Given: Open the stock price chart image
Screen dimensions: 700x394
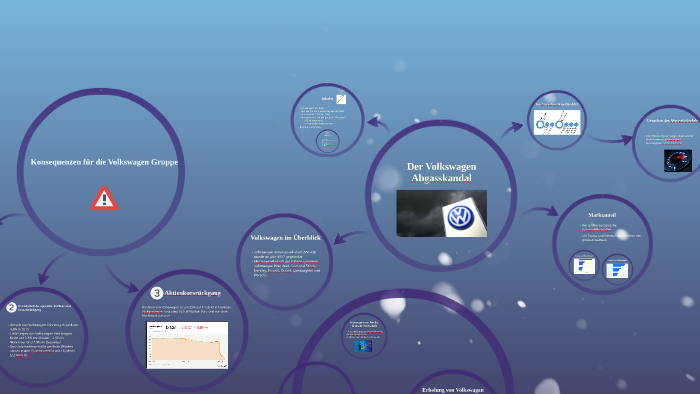Looking at the screenshot, I should pyautogui.click(x=187, y=345).
